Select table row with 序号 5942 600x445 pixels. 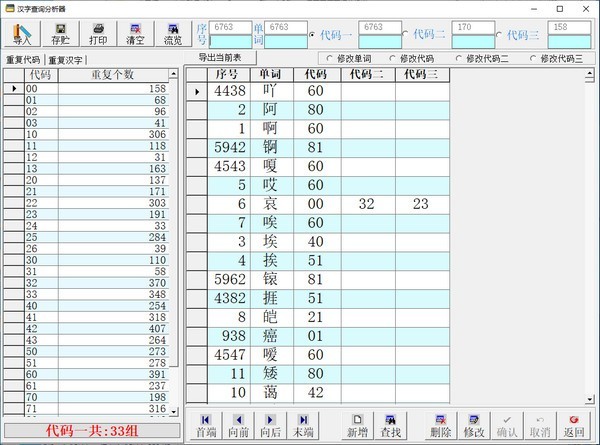(x=318, y=148)
